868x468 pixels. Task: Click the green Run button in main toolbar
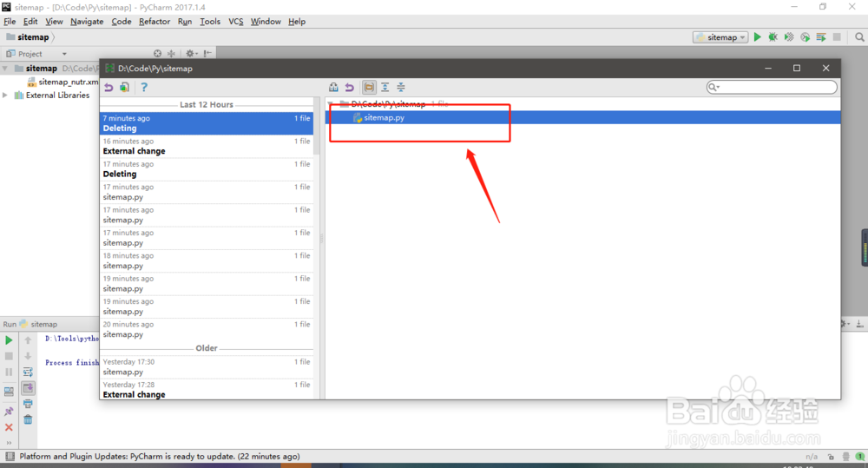[x=757, y=37]
